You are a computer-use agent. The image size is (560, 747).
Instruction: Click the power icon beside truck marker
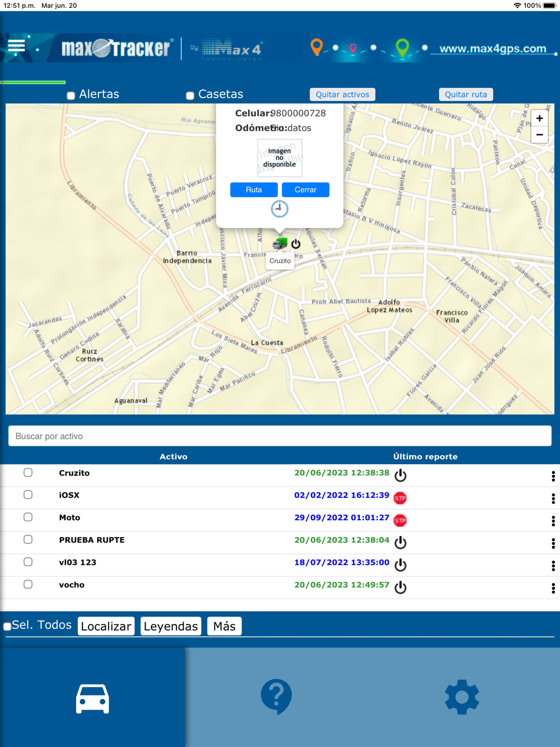tap(296, 244)
